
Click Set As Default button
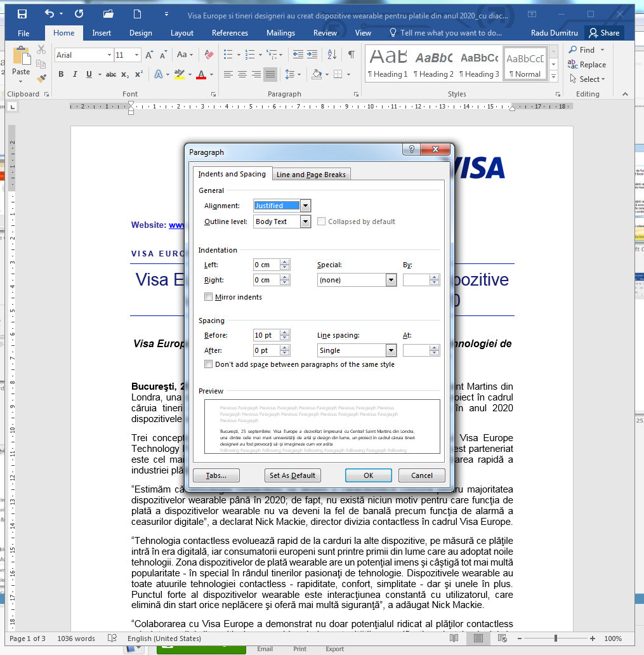point(292,475)
